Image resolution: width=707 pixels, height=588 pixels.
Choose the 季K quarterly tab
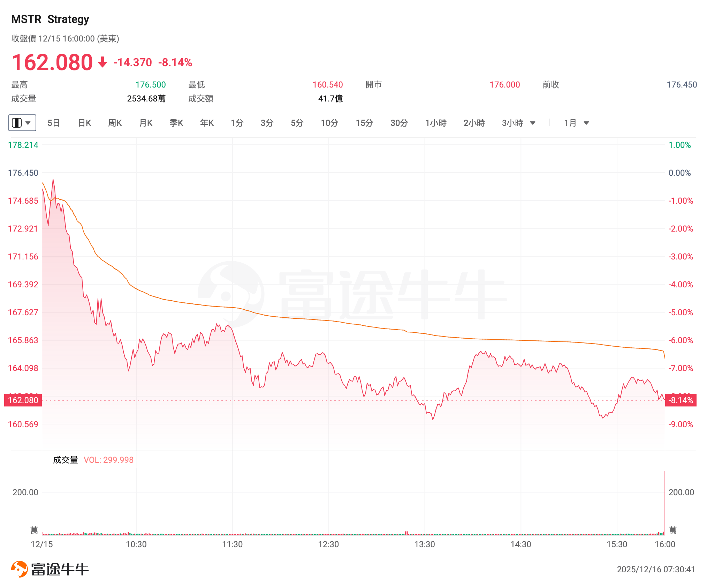coord(176,123)
